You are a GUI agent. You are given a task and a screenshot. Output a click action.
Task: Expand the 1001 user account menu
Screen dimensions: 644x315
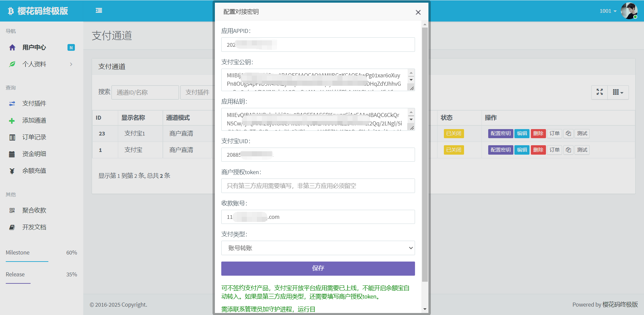click(x=608, y=11)
